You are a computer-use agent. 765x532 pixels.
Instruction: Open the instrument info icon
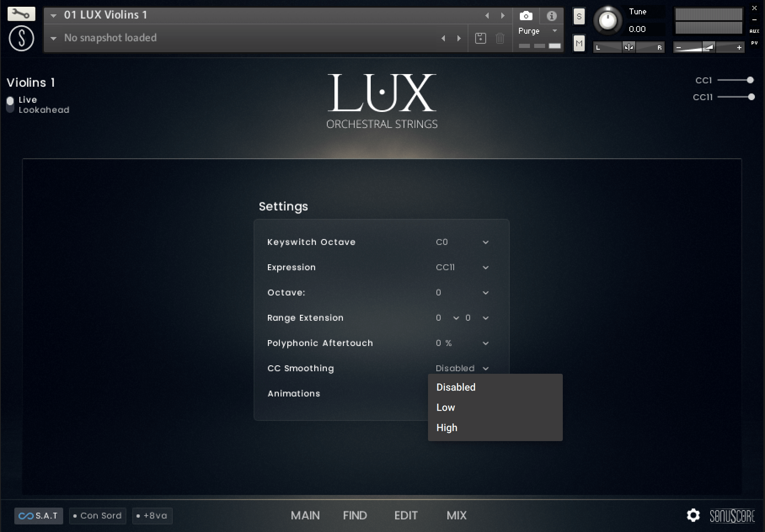(x=551, y=16)
